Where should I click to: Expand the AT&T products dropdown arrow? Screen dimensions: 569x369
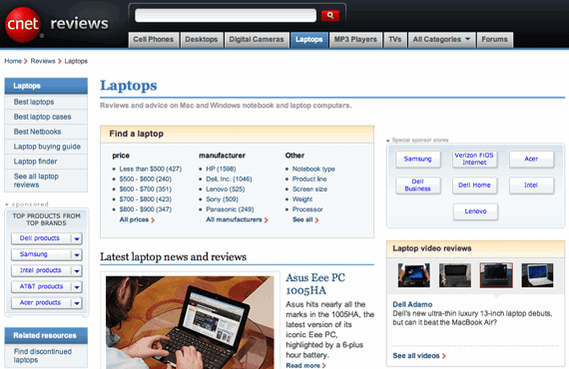[77, 287]
